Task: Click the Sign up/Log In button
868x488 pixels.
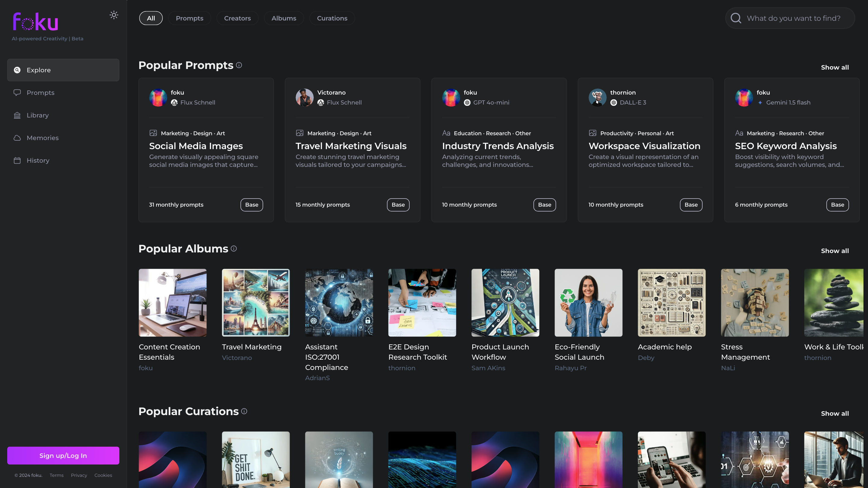Action: (63, 456)
